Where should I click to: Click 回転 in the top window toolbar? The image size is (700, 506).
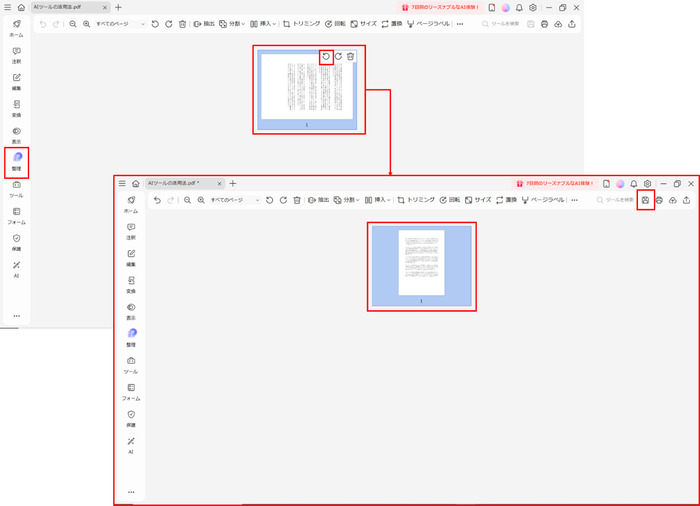click(x=335, y=24)
